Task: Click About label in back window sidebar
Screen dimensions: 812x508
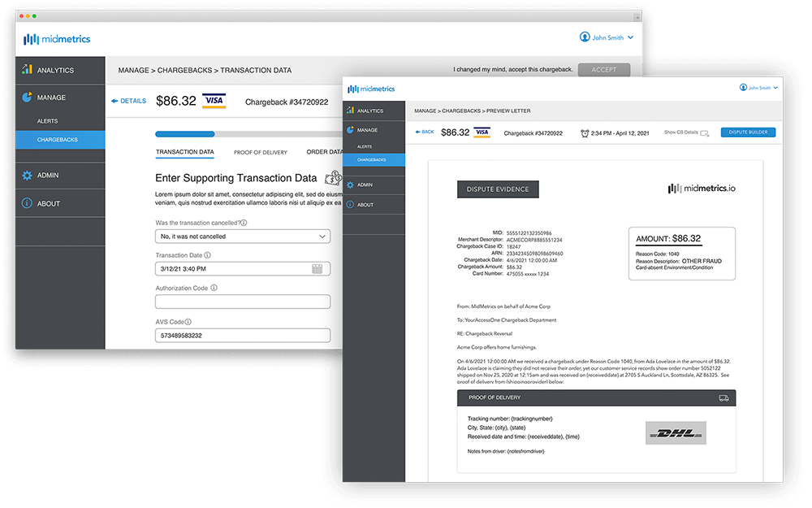Action: coord(49,204)
